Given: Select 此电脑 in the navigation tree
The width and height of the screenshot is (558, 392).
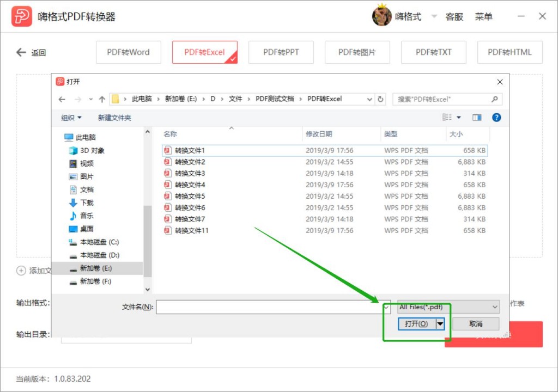Looking at the screenshot, I should pos(80,137).
